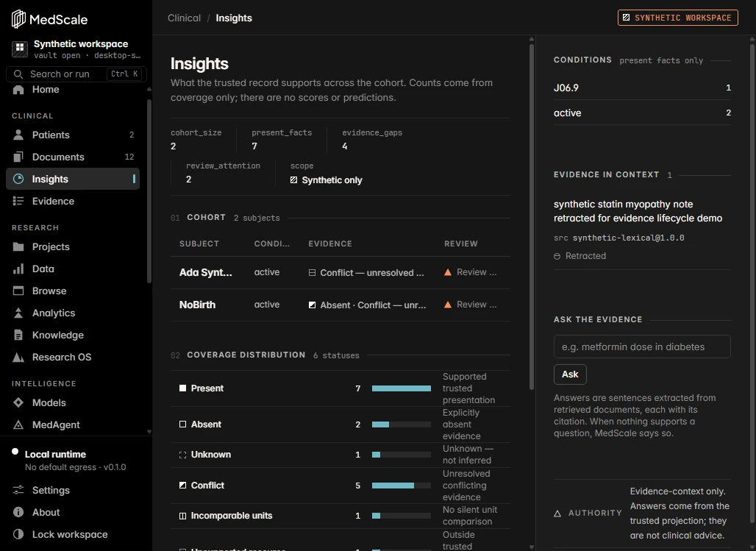Image resolution: width=756 pixels, height=551 pixels.
Task: Click the Models diamond icon
Action: coord(18,402)
